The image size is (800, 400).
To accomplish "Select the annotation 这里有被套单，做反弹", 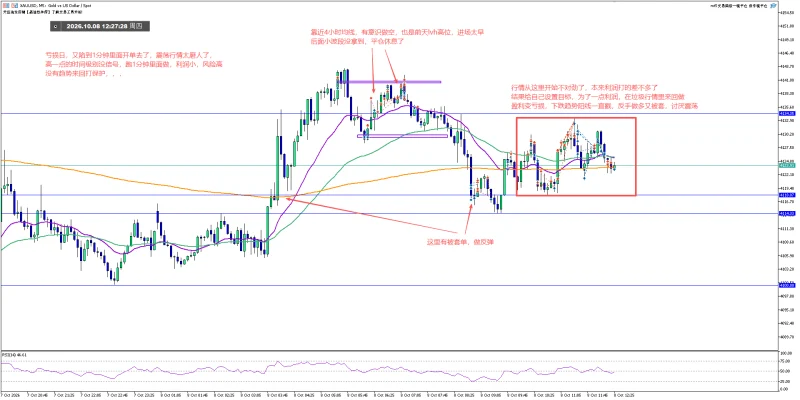I will click(x=460, y=241).
